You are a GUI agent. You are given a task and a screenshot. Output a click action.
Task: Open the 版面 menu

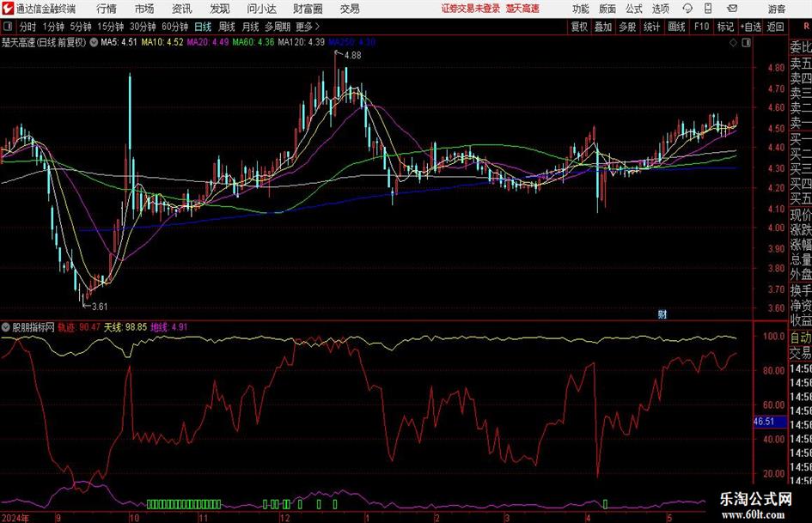coord(607,9)
